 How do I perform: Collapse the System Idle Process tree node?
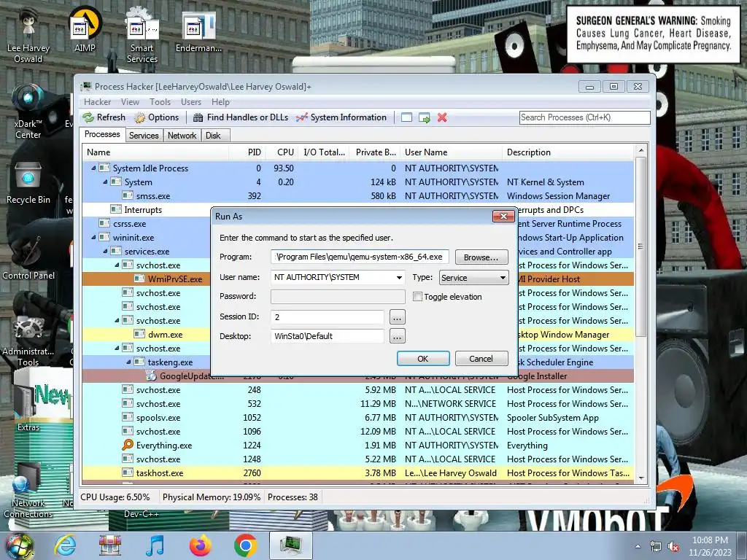coord(93,168)
